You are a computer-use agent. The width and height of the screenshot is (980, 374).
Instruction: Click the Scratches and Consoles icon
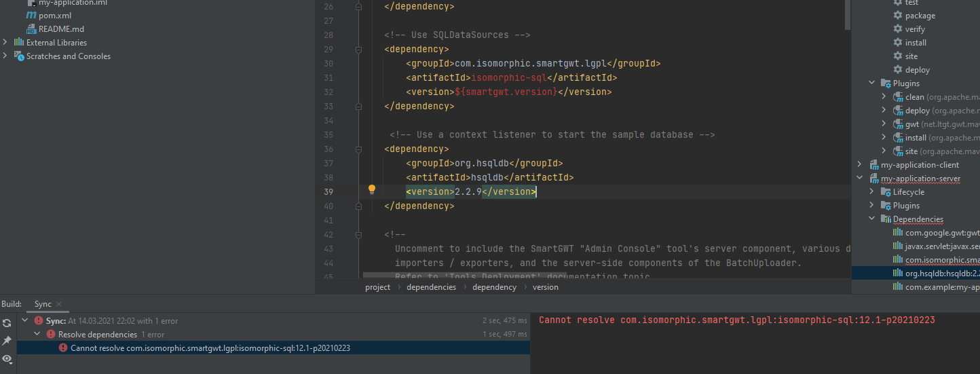(x=19, y=56)
